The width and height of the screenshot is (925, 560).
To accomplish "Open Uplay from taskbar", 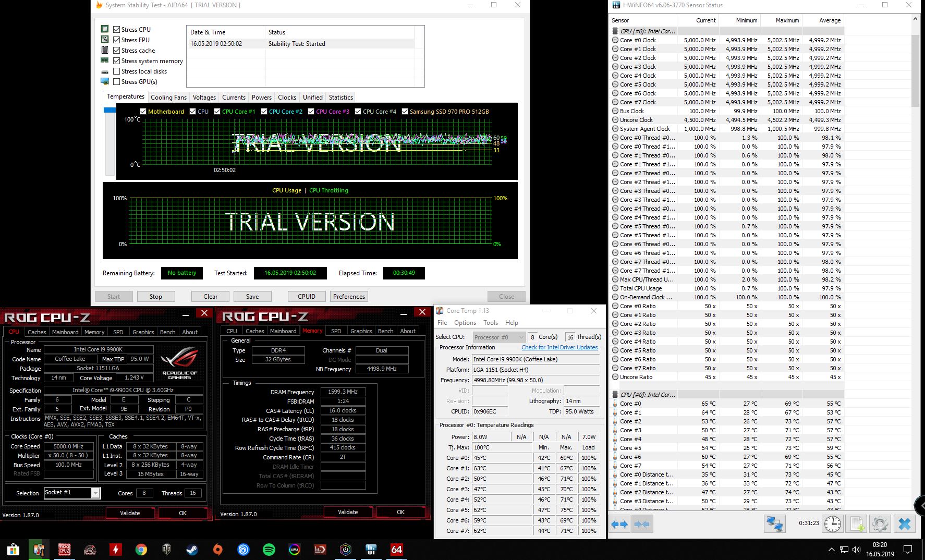I will pyautogui.click(x=243, y=550).
